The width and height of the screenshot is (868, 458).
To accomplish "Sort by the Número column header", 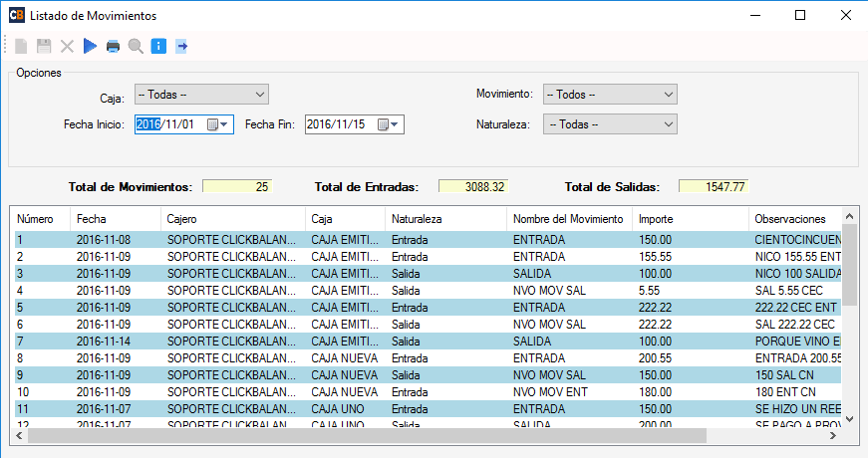I will pyautogui.click(x=40, y=219).
